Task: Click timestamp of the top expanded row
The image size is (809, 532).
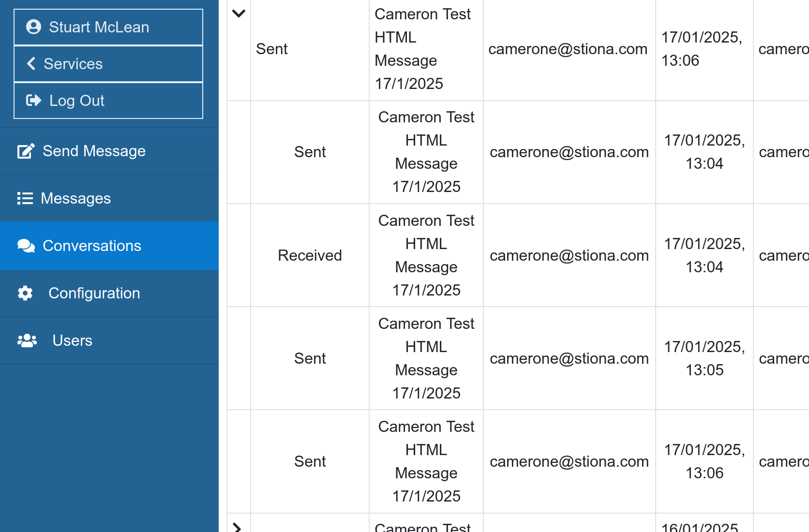Action: click(x=702, y=49)
